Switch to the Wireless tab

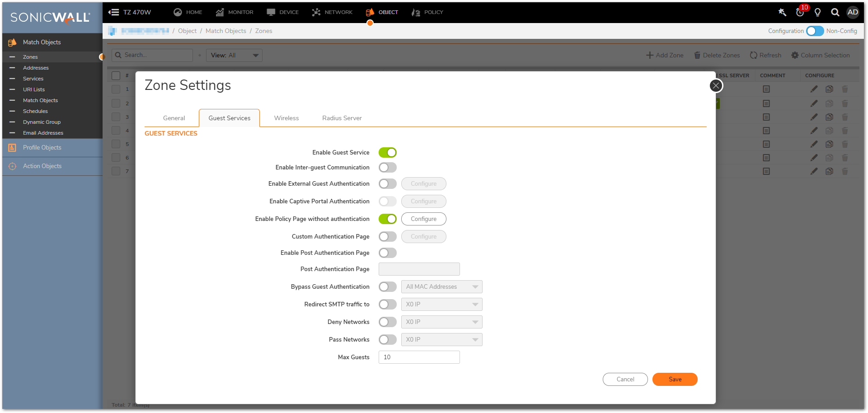(286, 118)
